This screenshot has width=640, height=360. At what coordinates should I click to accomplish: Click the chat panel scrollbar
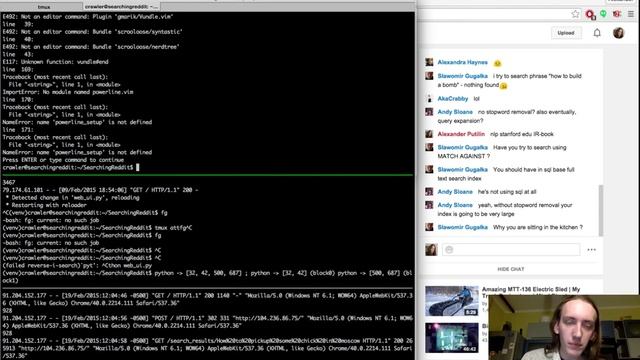tap(601, 210)
